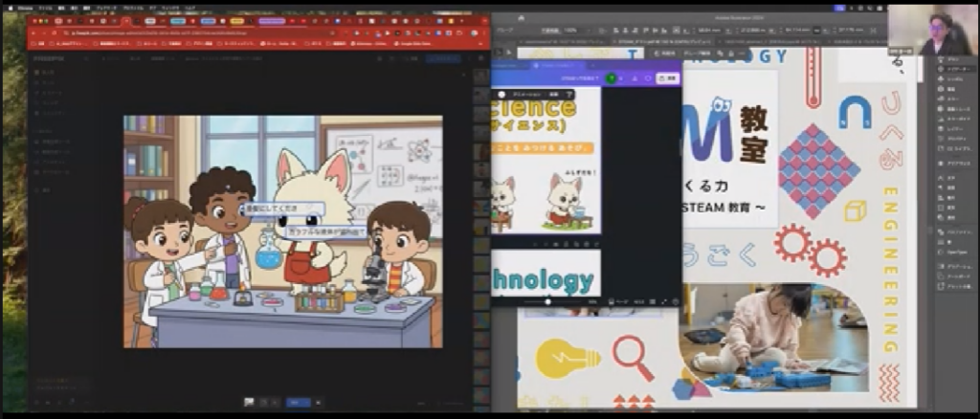Click Chrome's back arrow button

coord(34,32)
